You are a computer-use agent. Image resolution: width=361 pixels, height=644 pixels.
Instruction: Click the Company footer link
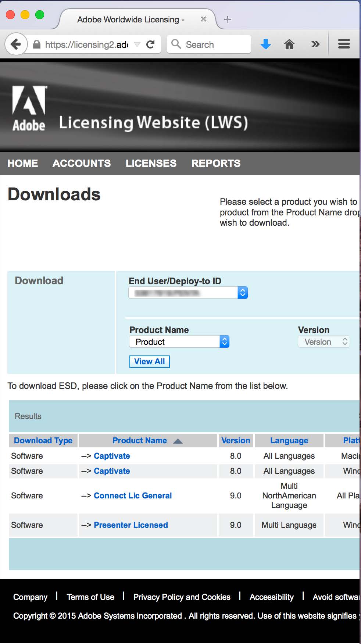tap(31, 597)
